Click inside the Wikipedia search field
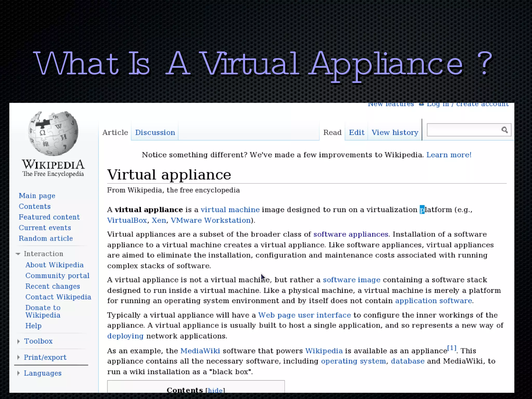532x399 pixels. click(464, 130)
